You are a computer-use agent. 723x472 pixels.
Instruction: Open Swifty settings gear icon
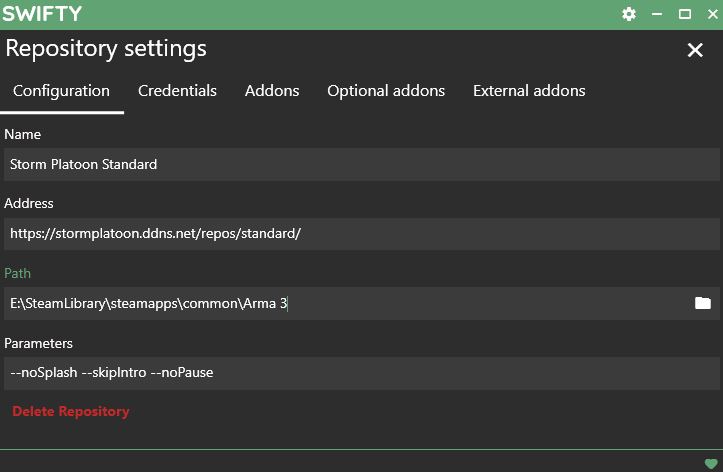click(x=629, y=14)
